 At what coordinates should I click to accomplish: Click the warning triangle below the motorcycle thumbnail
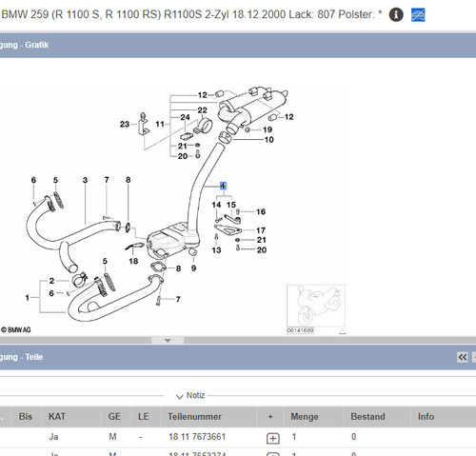pyautogui.click(x=342, y=331)
